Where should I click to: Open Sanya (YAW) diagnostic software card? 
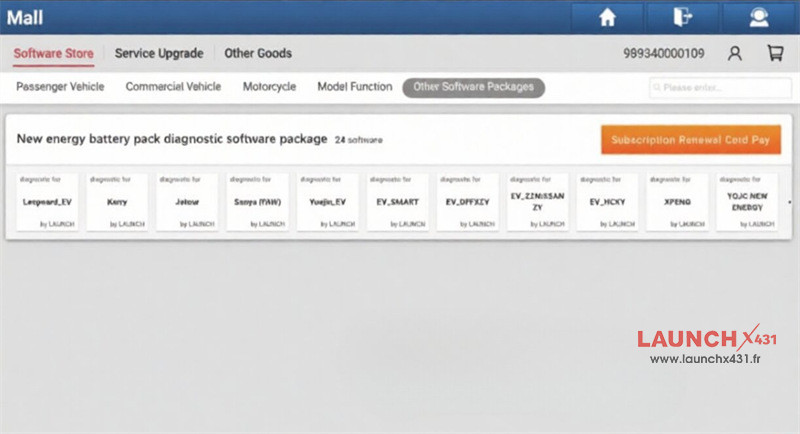tap(258, 202)
